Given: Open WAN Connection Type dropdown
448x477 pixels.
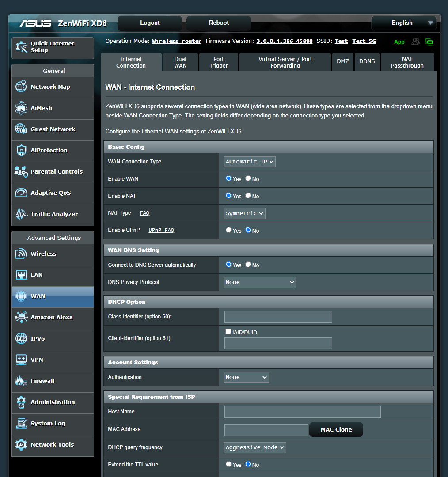Looking at the screenshot, I should point(250,162).
